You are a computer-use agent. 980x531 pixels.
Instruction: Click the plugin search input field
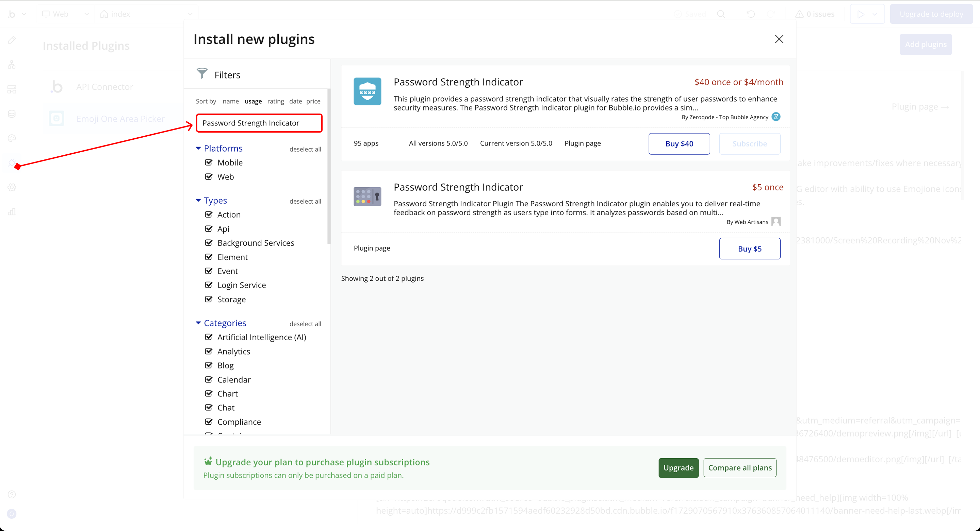point(259,123)
